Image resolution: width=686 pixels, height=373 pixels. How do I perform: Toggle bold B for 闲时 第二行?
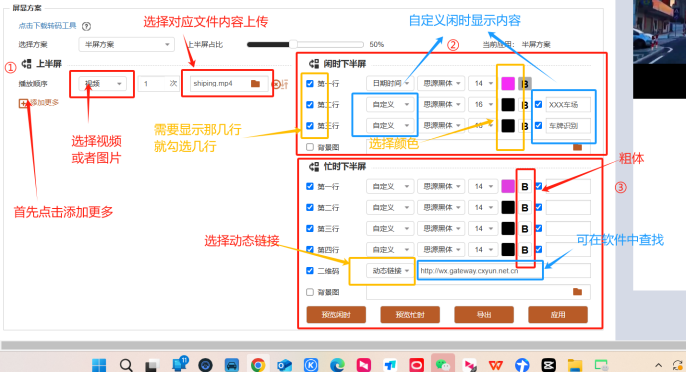tap(525, 105)
